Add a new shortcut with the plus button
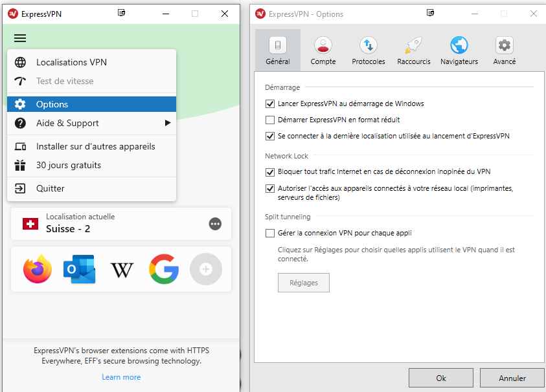546x392 pixels. [x=206, y=269]
